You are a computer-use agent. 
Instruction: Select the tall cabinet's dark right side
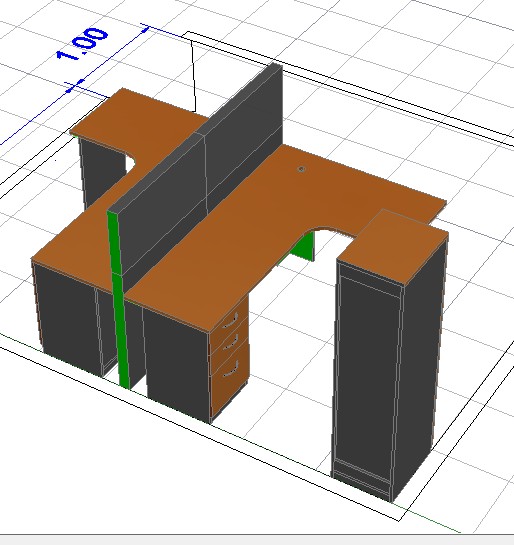(422, 368)
